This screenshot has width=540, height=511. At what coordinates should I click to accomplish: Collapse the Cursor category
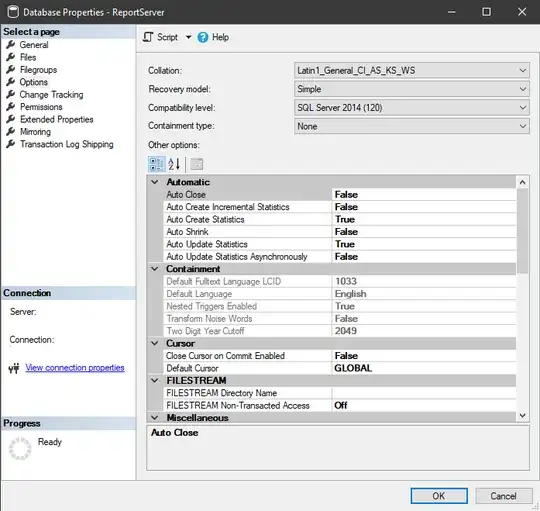(155, 343)
